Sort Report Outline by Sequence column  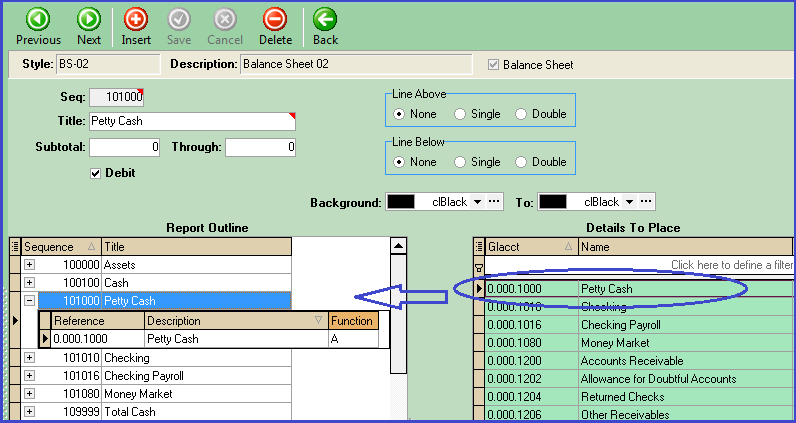pyautogui.click(x=61, y=247)
